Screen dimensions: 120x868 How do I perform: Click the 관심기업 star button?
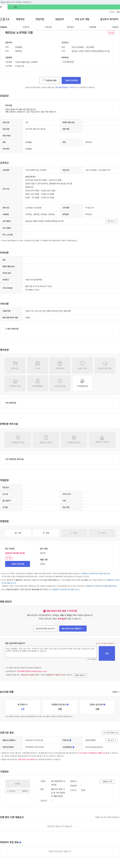coord(11,791)
